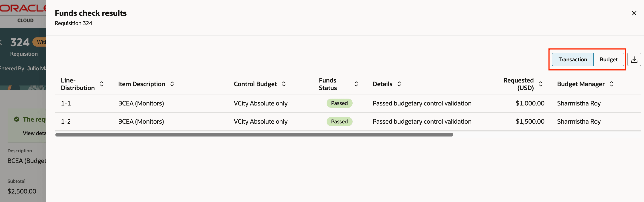
Task: Sort the Item Description column
Action: coord(172,84)
